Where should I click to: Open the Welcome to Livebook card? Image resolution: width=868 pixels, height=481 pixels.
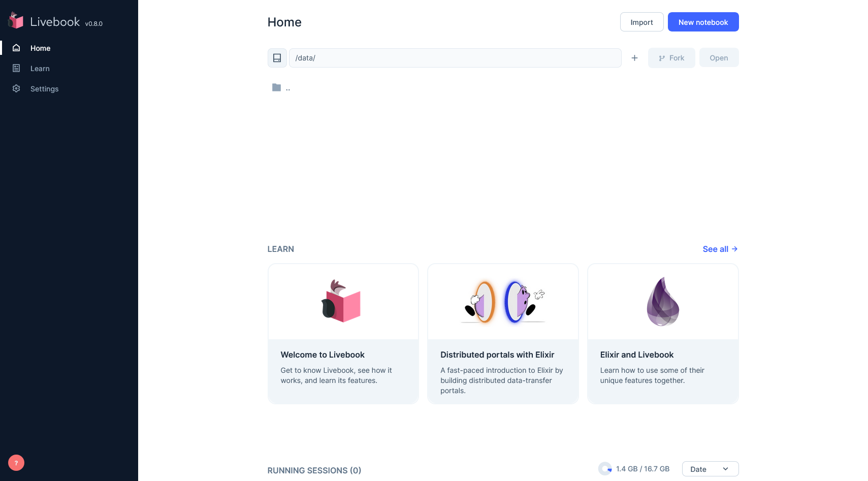point(343,334)
